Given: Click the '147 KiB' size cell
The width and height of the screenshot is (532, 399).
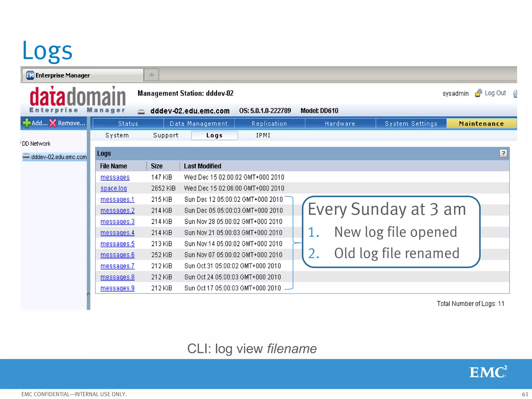Looking at the screenshot, I should point(162,177).
